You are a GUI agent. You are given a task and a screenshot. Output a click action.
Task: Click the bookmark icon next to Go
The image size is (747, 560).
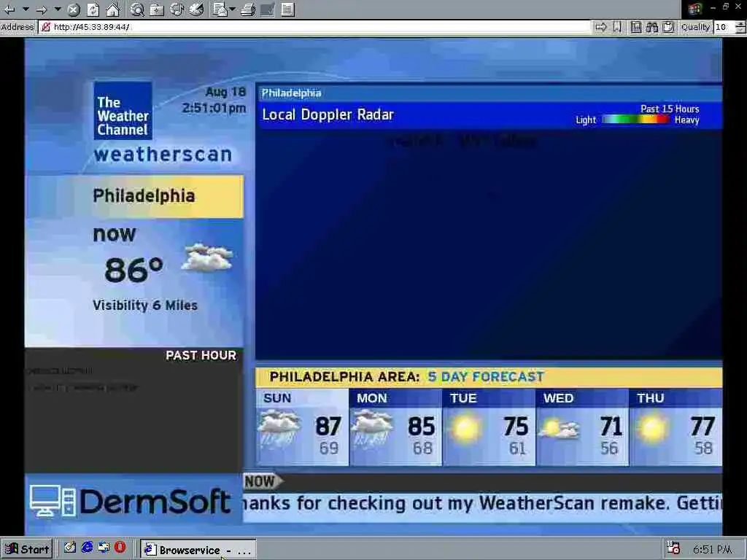pos(617,27)
